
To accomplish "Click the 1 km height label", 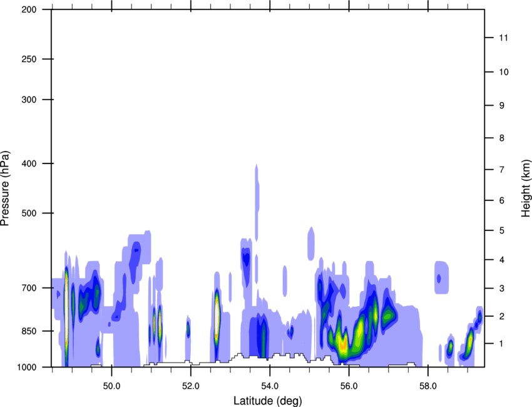I will (x=502, y=344).
